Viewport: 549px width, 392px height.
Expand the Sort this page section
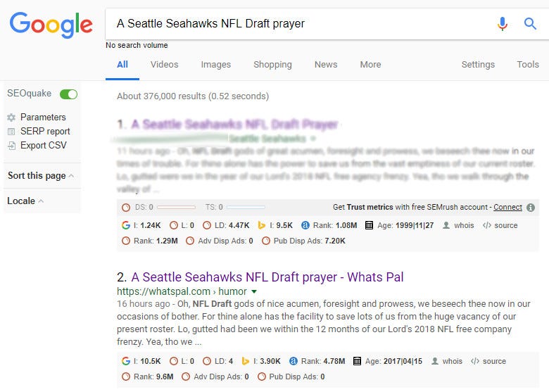click(x=41, y=175)
